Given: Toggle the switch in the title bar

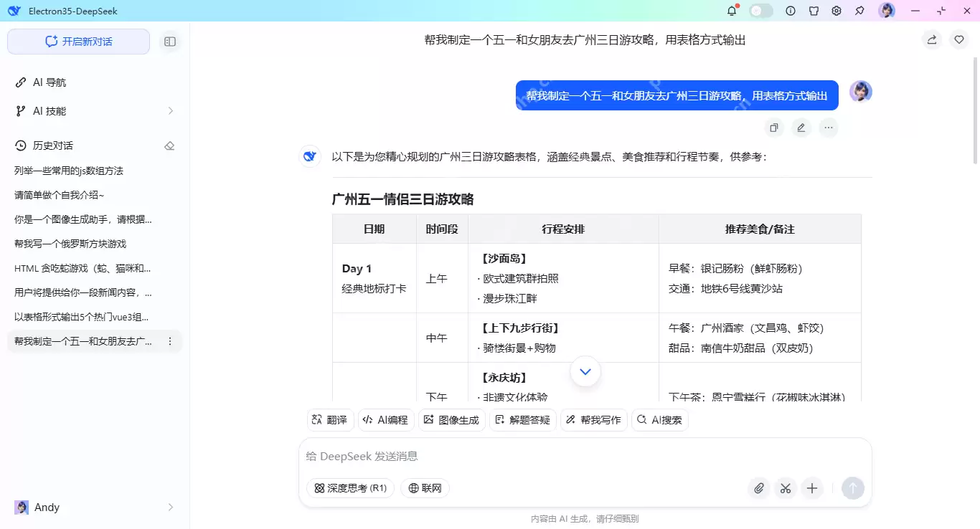Looking at the screenshot, I should 760,11.
